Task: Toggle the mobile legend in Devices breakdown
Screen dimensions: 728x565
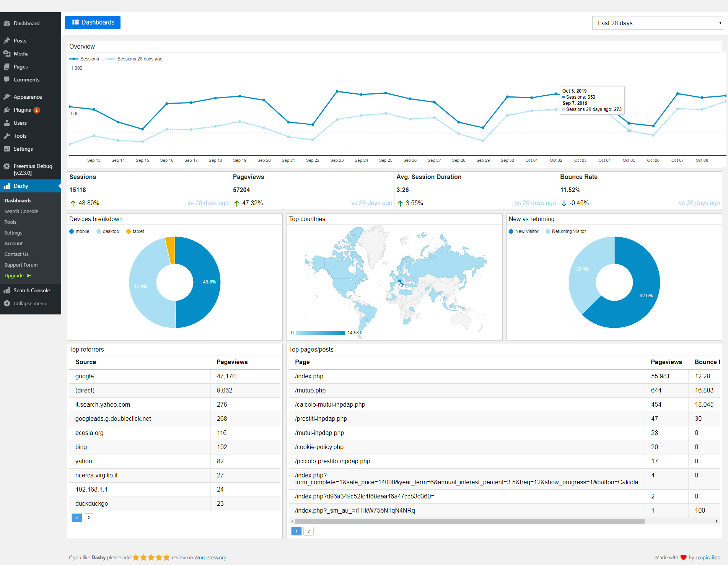Action: tap(79, 231)
